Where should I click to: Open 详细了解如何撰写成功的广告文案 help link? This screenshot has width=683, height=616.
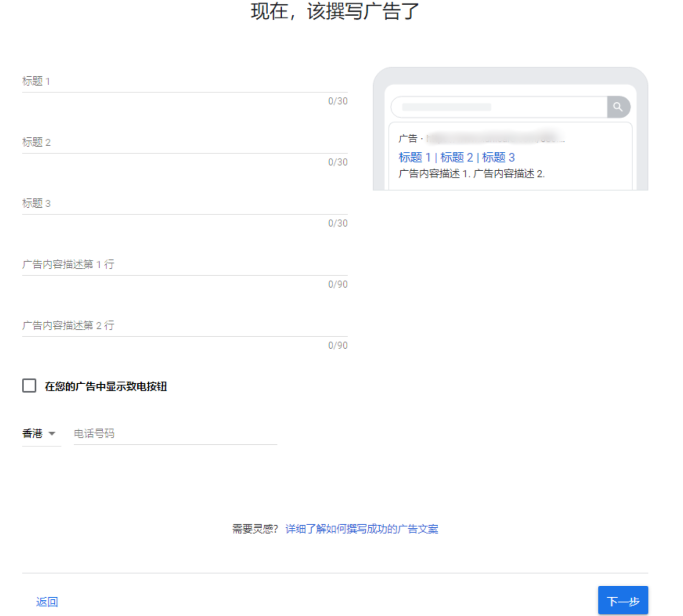[362, 529]
